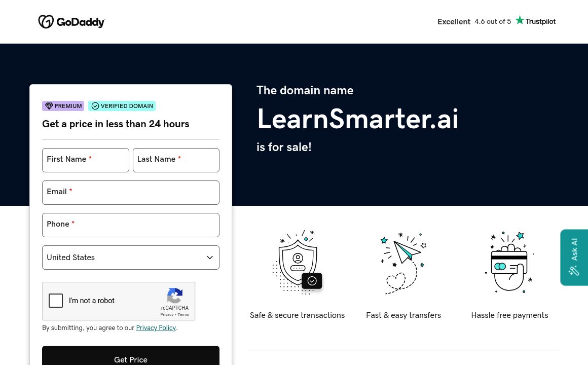Click the diamond Premium badge icon
588x365 pixels.
point(49,106)
